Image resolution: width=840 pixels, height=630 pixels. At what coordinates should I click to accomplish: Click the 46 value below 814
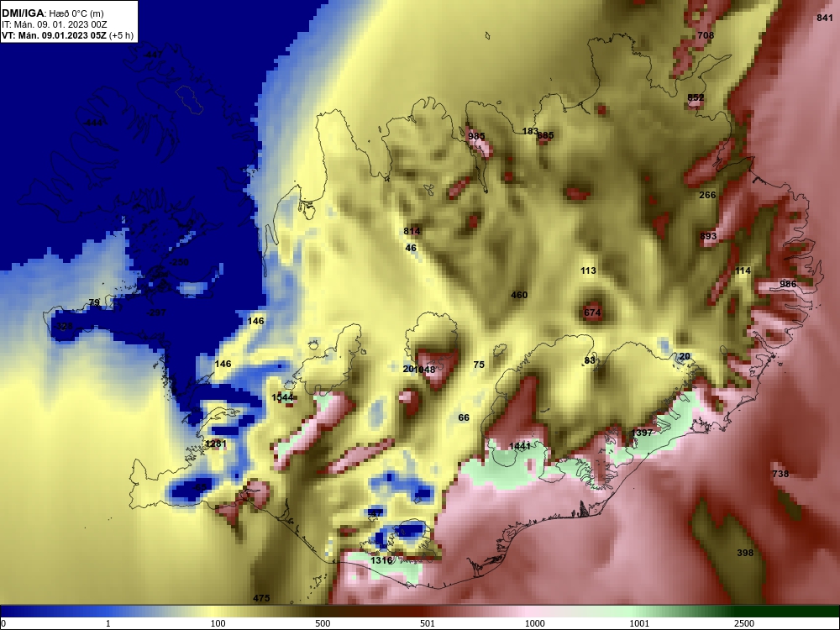(x=411, y=248)
